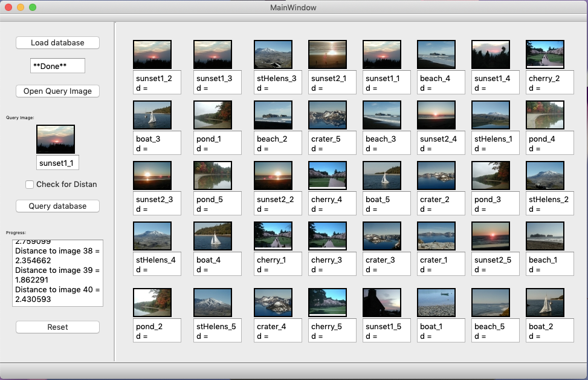This screenshot has height=380, width=588.
Task: Click the Reset button
Action: tap(57, 327)
